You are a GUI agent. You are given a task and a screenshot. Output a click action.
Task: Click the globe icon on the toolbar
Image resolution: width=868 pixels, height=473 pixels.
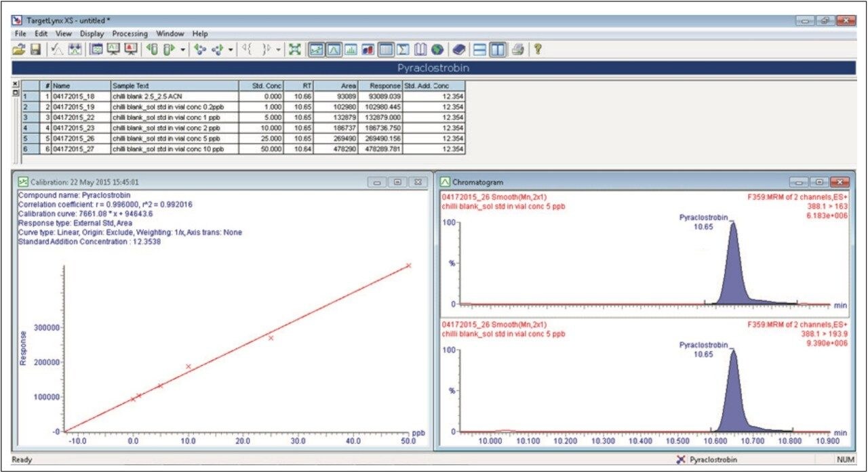tap(437, 47)
